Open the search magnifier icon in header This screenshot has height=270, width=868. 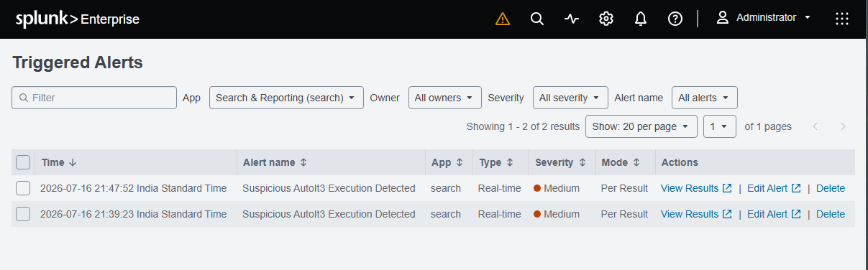click(x=537, y=19)
